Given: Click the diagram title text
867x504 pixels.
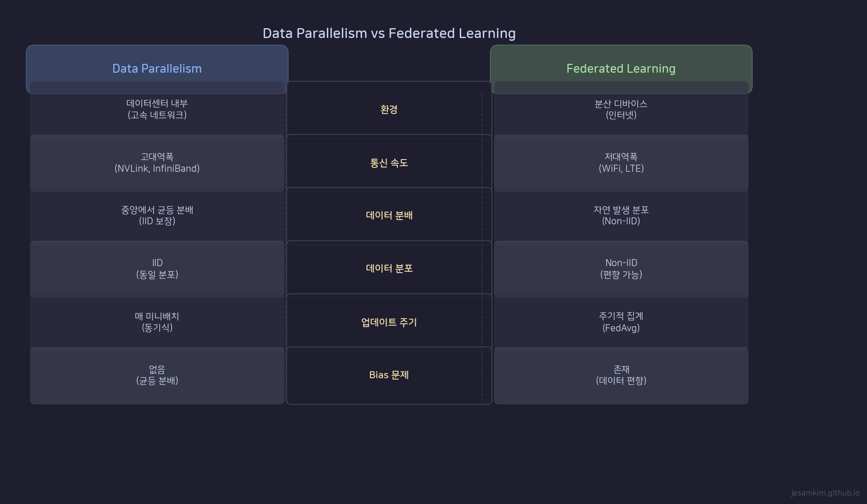Looking at the screenshot, I should pos(389,33).
